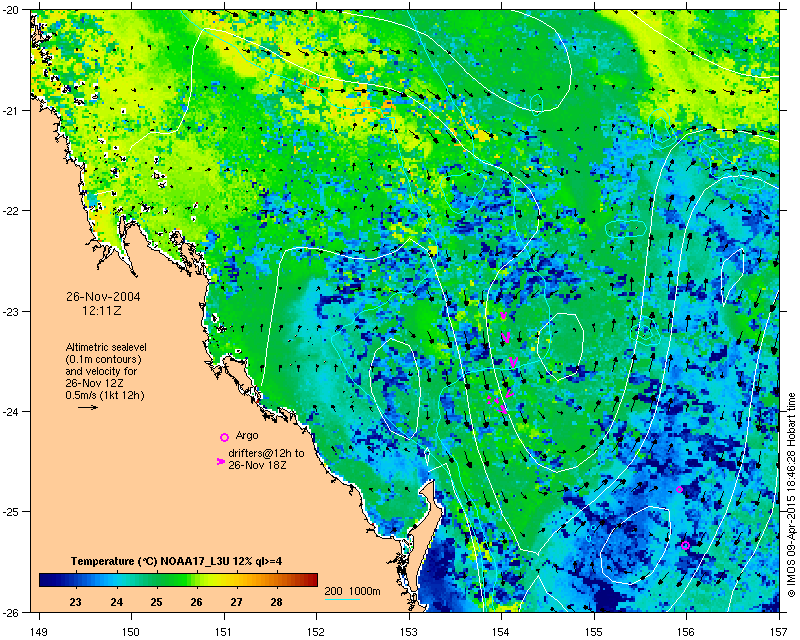Click the top magenta drifter marker near 23S
800x640 pixels.
(x=503, y=315)
